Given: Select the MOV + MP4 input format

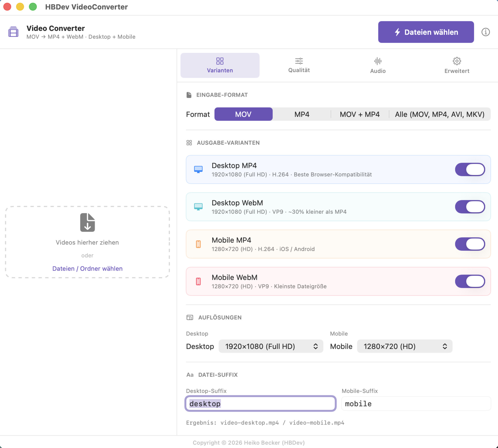Looking at the screenshot, I should 359,114.
